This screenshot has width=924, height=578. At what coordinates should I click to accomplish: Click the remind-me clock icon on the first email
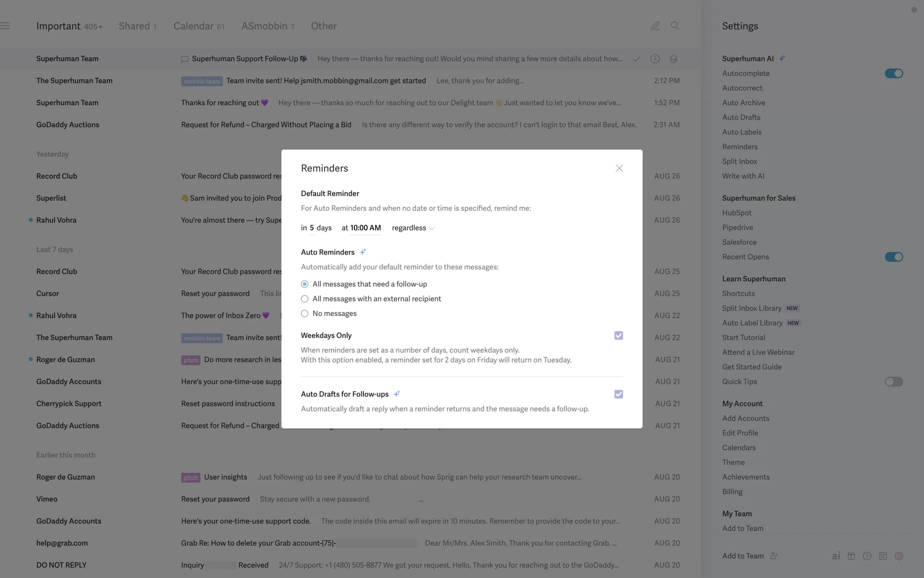pos(655,59)
